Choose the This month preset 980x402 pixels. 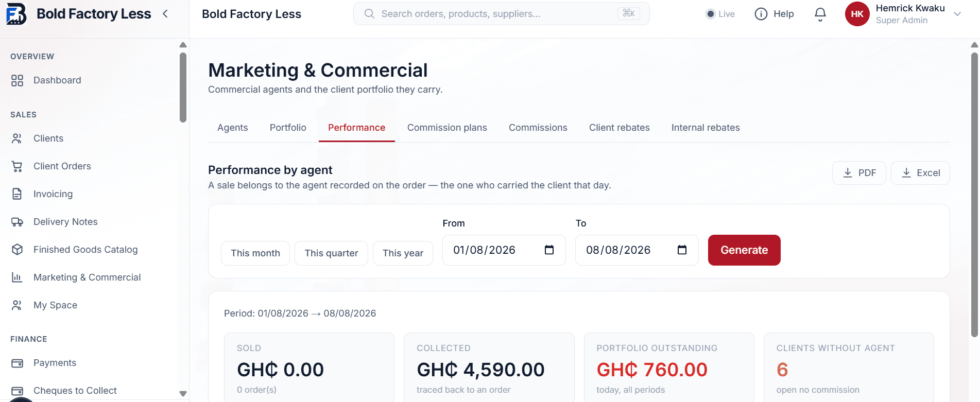point(255,253)
